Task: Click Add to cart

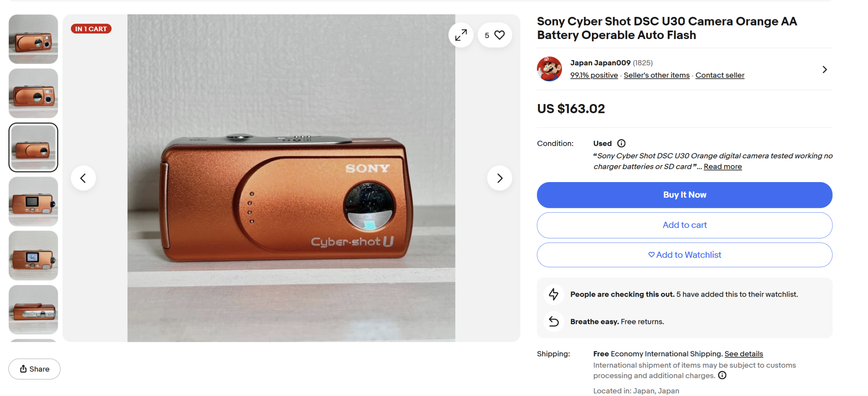Action: tap(684, 225)
